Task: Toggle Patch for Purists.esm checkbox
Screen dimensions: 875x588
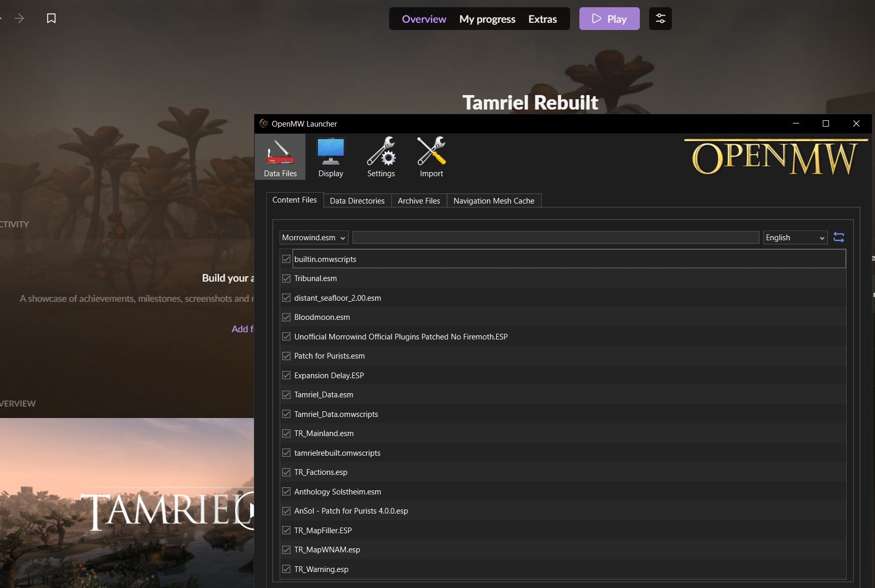Action: [286, 356]
